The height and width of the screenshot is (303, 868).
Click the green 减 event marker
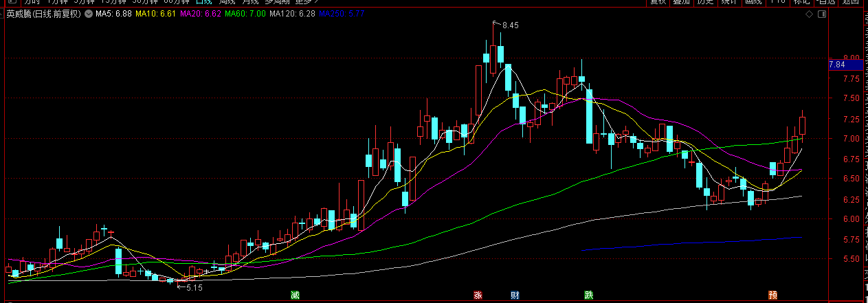(x=295, y=295)
